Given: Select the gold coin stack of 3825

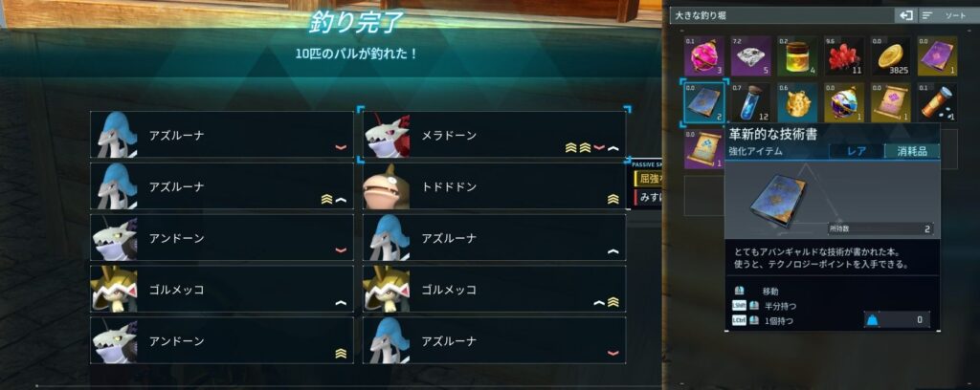Looking at the screenshot, I should (891, 56).
